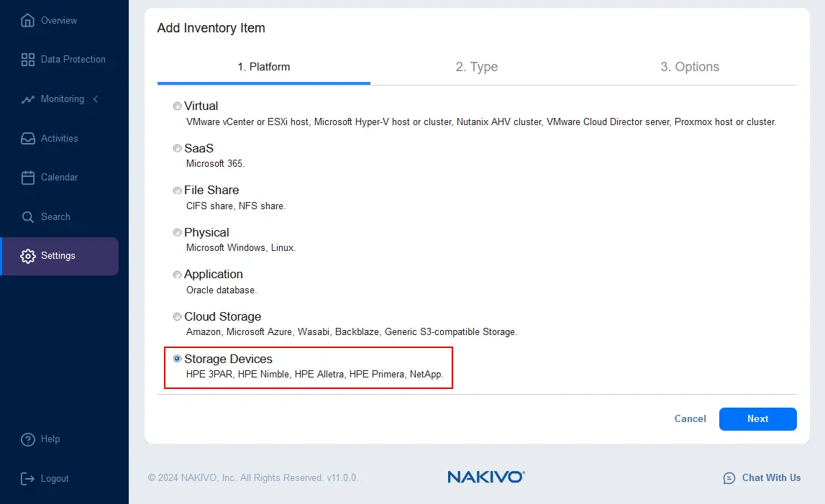Click the Application label
The width and height of the screenshot is (825, 504).
[x=214, y=275]
